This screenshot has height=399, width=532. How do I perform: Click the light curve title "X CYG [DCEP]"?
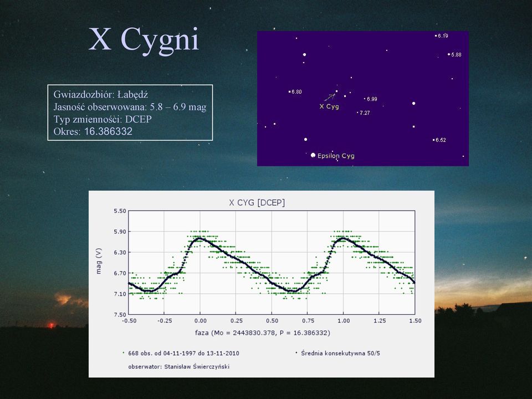(257, 203)
